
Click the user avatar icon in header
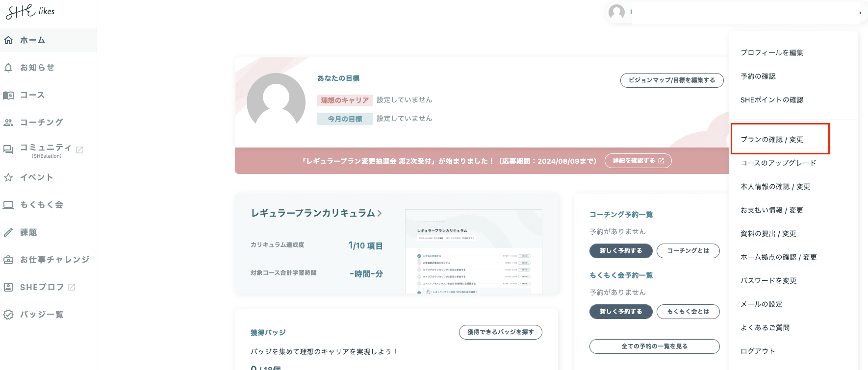(x=616, y=12)
